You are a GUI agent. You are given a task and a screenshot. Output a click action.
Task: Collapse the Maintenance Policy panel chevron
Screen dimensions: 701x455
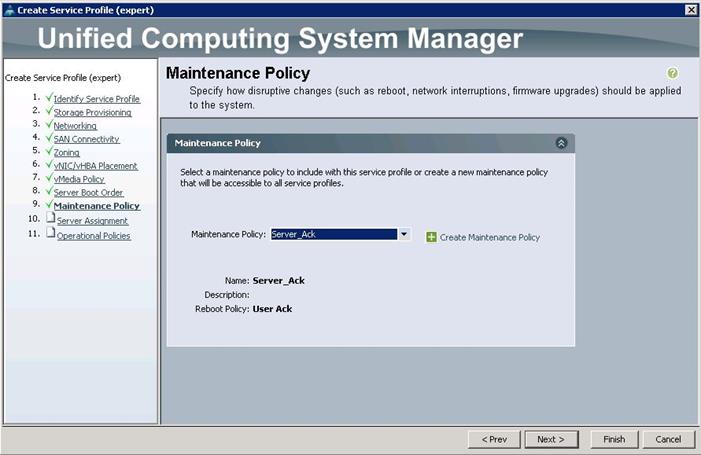pos(561,143)
